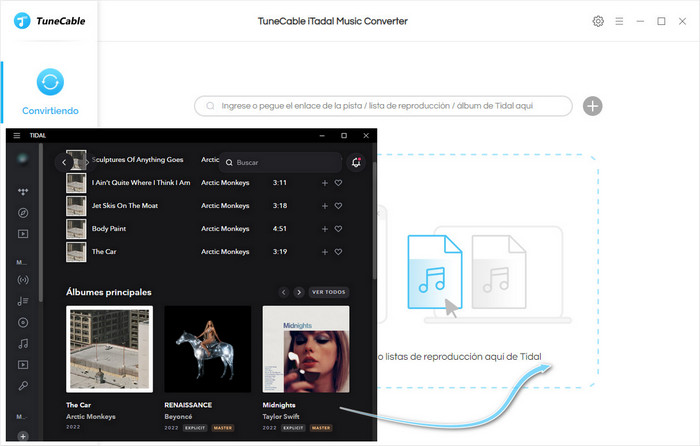Open Tidal mixes and radio icon

coord(23,280)
